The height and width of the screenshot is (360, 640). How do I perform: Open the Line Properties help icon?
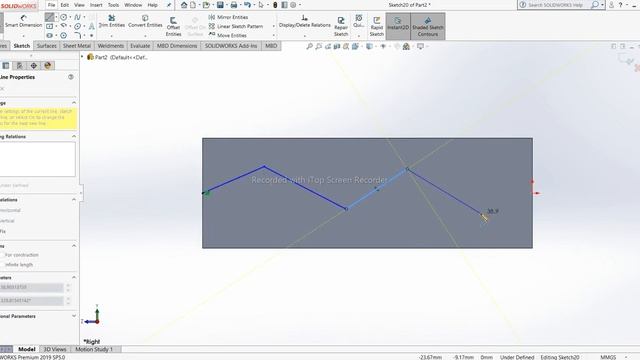[x=71, y=77]
